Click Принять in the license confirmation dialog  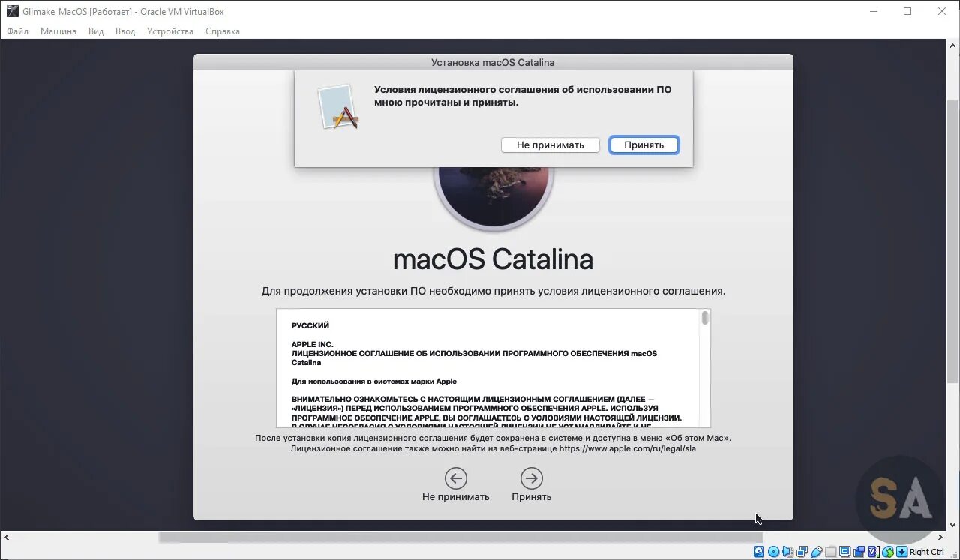643,145
